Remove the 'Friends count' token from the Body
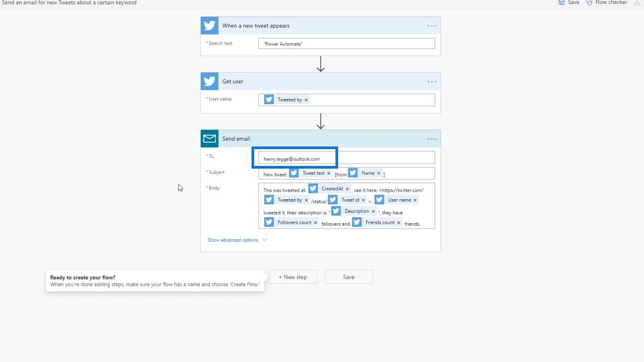The width and height of the screenshot is (644, 362). tap(399, 223)
